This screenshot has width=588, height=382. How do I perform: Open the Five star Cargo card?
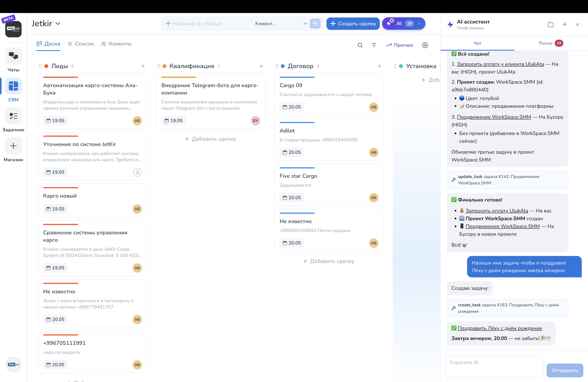(329, 185)
